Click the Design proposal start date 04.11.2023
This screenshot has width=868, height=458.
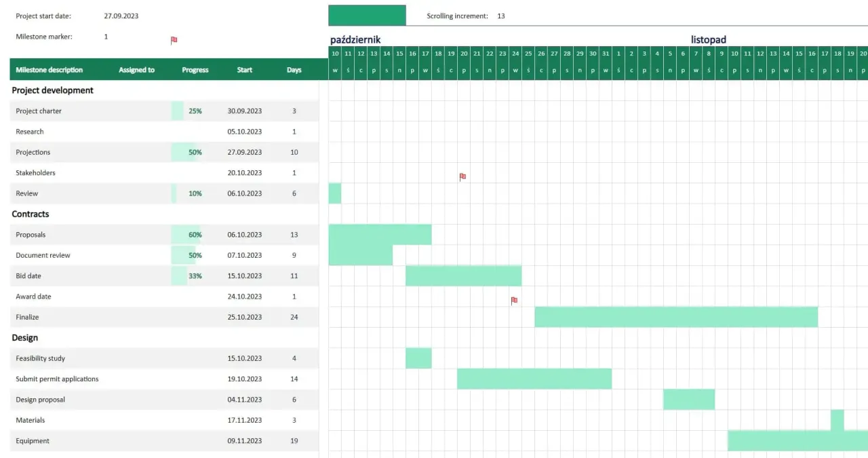click(245, 400)
